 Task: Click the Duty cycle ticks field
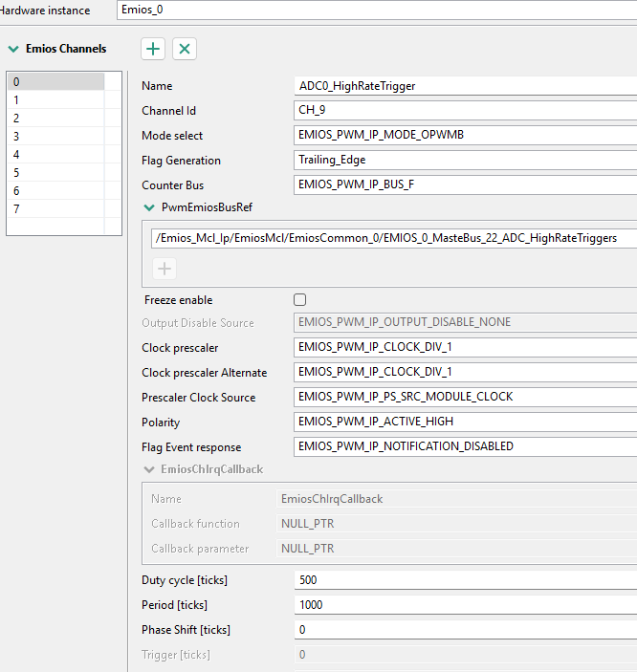(x=466, y=579)
